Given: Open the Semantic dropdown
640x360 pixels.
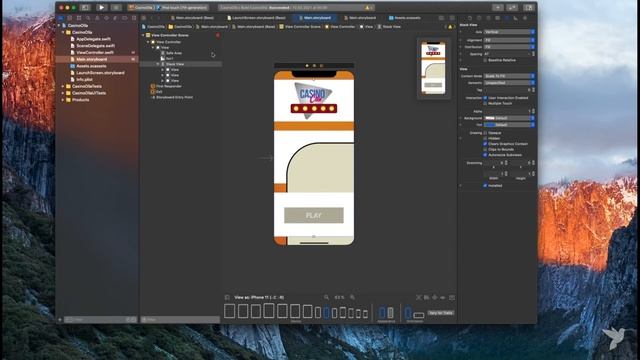Looking at the screenshot, I should tap(509, 83).
